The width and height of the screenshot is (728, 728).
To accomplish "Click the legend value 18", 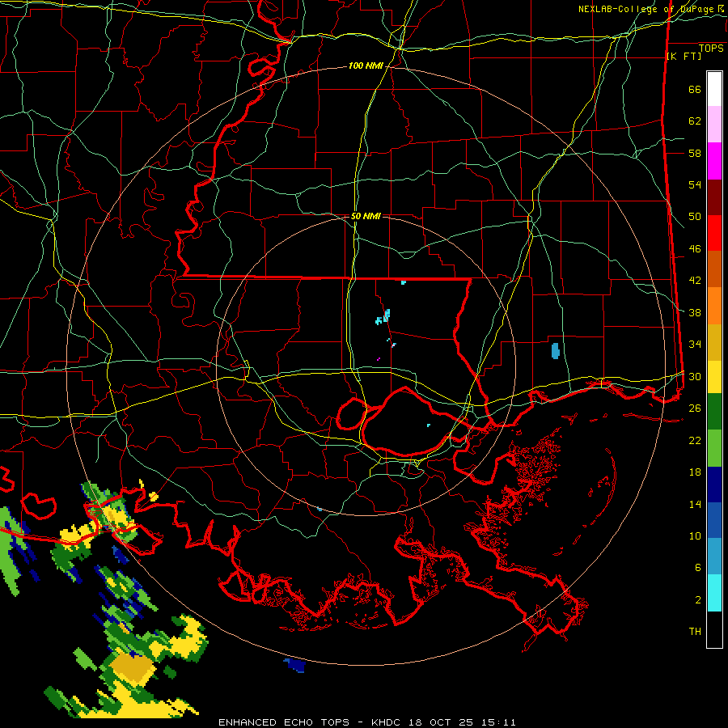I will (695, 472).
